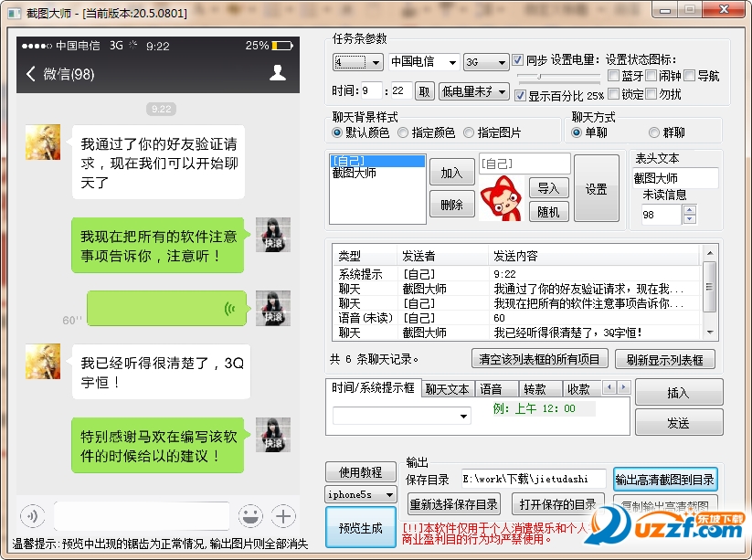Click 刷新显示列表框 button
The height and width of the screenshot is (560, 752).
tap(664, 360)
